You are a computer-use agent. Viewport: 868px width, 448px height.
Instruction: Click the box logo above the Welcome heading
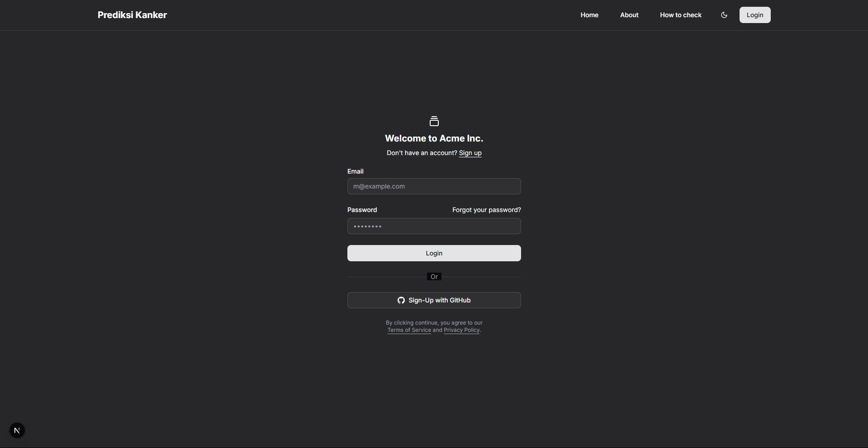pos(434,121)
